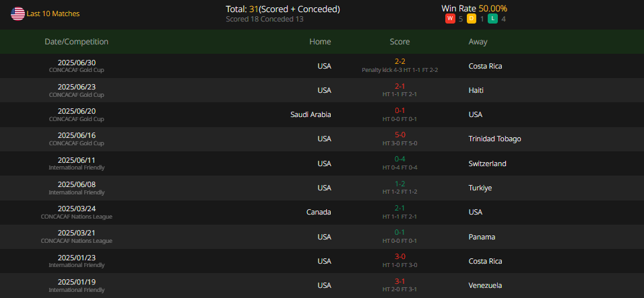Click the Canada home team
The height and width of the screenshot is (298, 644).
tap(319, 212)
